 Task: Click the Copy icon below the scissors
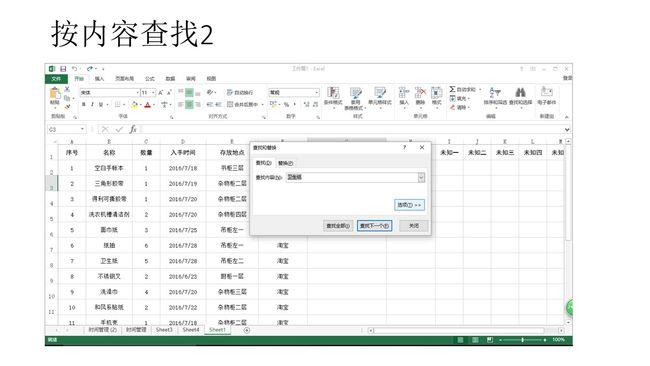(x=67, y=98)
